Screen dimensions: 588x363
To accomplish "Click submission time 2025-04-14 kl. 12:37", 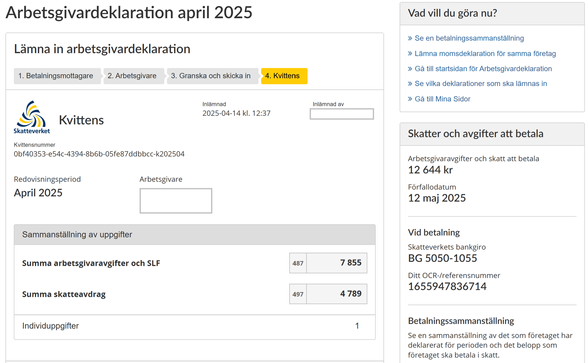I will (x=236, y=113).
